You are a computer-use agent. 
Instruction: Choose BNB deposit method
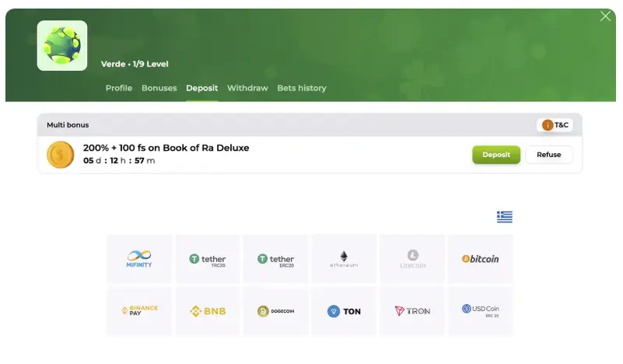[x=208, y=311]
